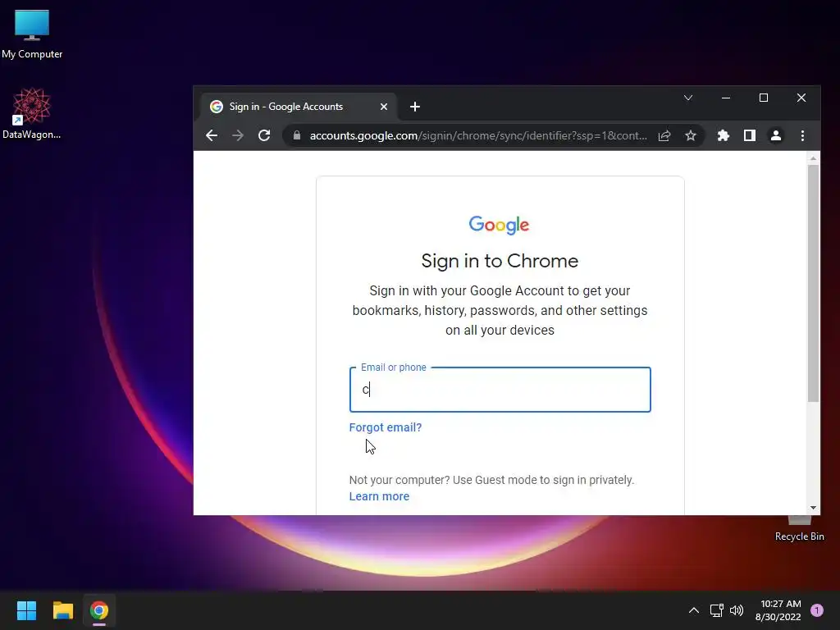Click the forward navigation arrow in Chrome
This screenshot has width=840, height=630.
(238, 135)
